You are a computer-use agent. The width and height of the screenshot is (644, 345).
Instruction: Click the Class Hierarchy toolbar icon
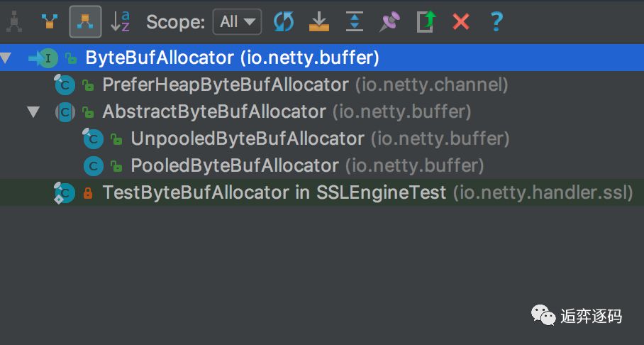(13, 22)
